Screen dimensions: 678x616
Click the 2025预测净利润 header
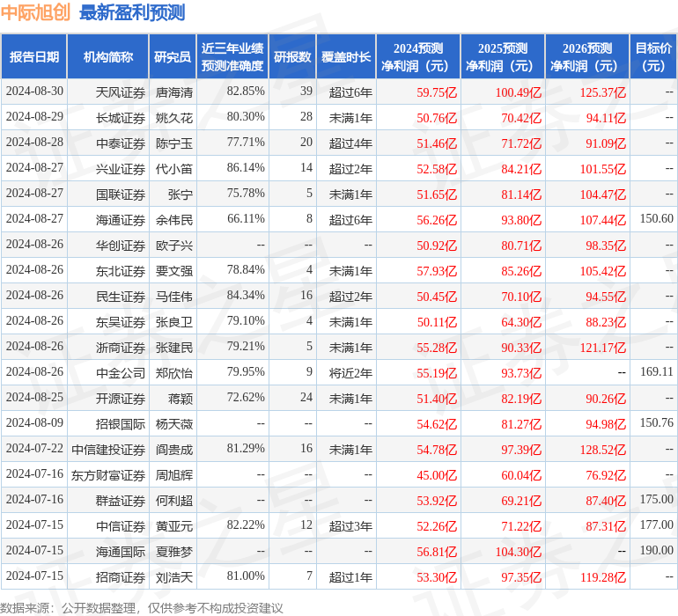[503, 57]
